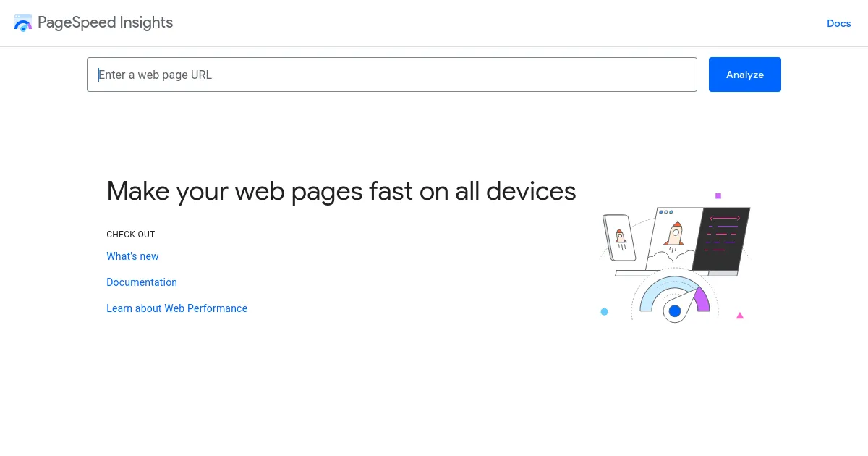Click the blue center dot of the speedometer
This screenshot has height=456, width=868.
coord(676,311)
